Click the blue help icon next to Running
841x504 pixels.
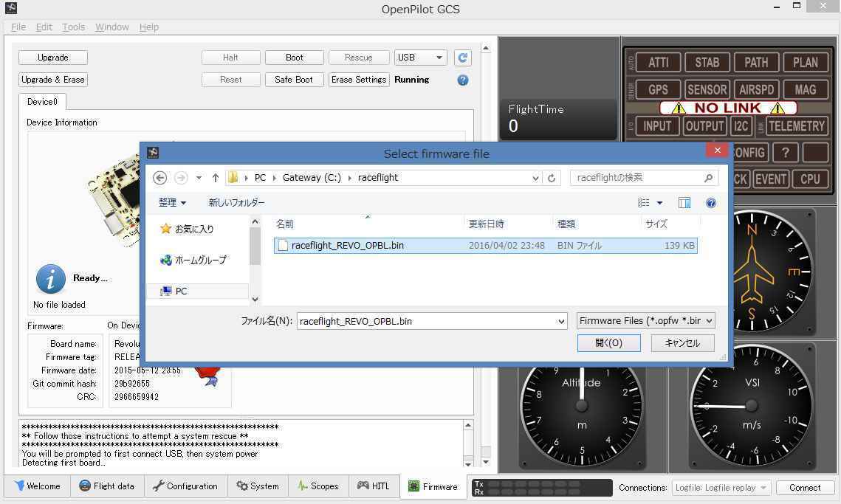click(463, 80)
